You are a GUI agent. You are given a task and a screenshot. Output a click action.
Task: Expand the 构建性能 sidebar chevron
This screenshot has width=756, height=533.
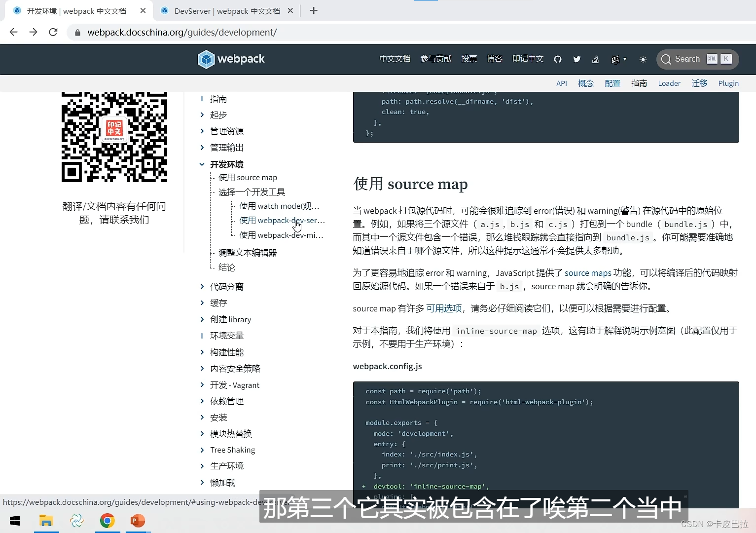pos(202,352)
